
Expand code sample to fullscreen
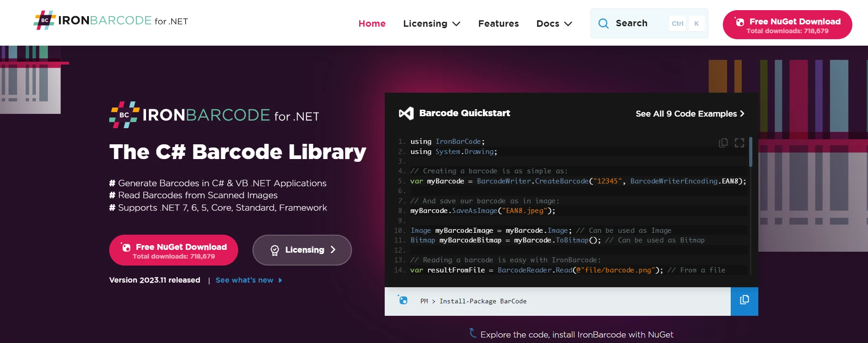739,143
